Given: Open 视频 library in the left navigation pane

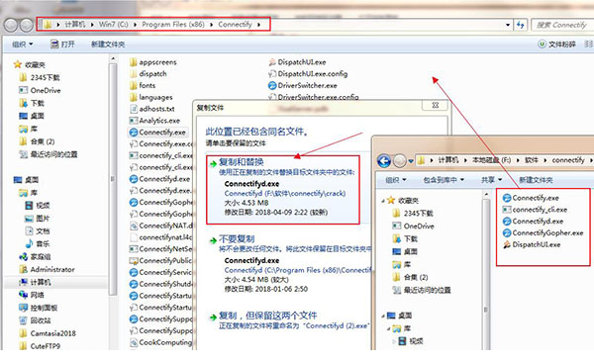Looking at the screenshot, I should click(x=38, y=206).
